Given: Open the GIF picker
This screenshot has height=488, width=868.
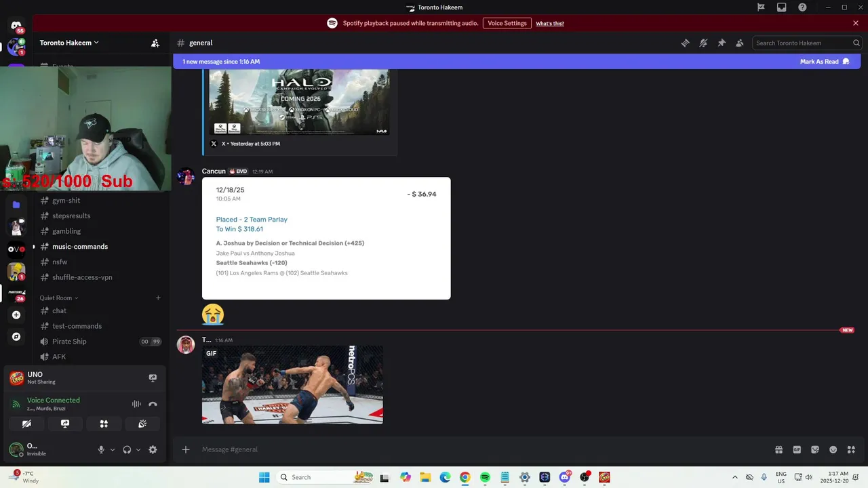Looking at the screenshot, I should [x=797, y=449].
